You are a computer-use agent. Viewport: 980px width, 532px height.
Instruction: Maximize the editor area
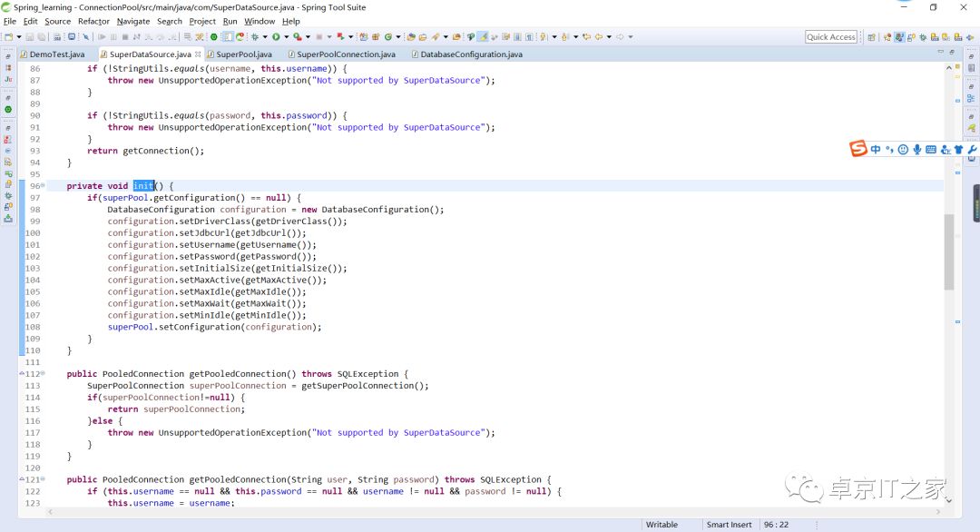pos(952,52)
